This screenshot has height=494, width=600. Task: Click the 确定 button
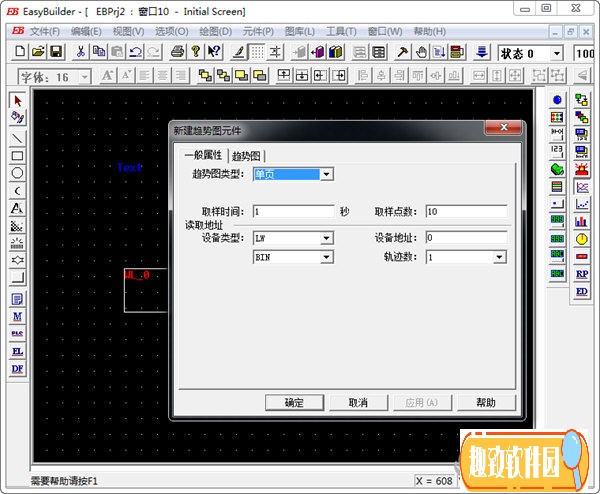pos(294,403)
